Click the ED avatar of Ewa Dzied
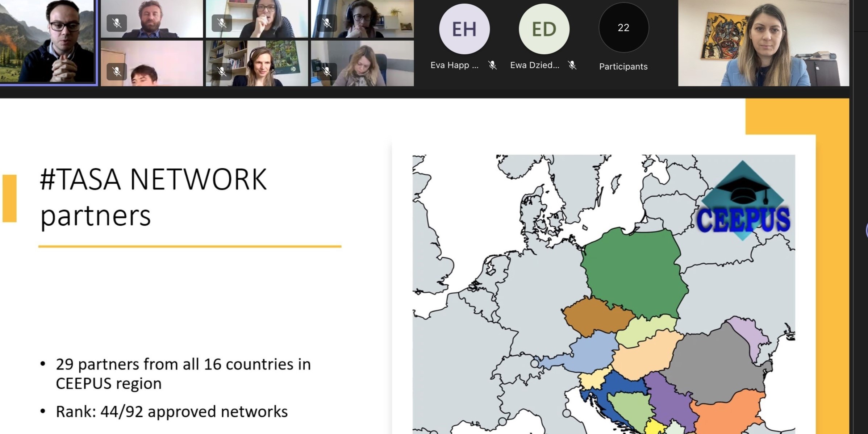The image size is (868, 434). point(544,29)
